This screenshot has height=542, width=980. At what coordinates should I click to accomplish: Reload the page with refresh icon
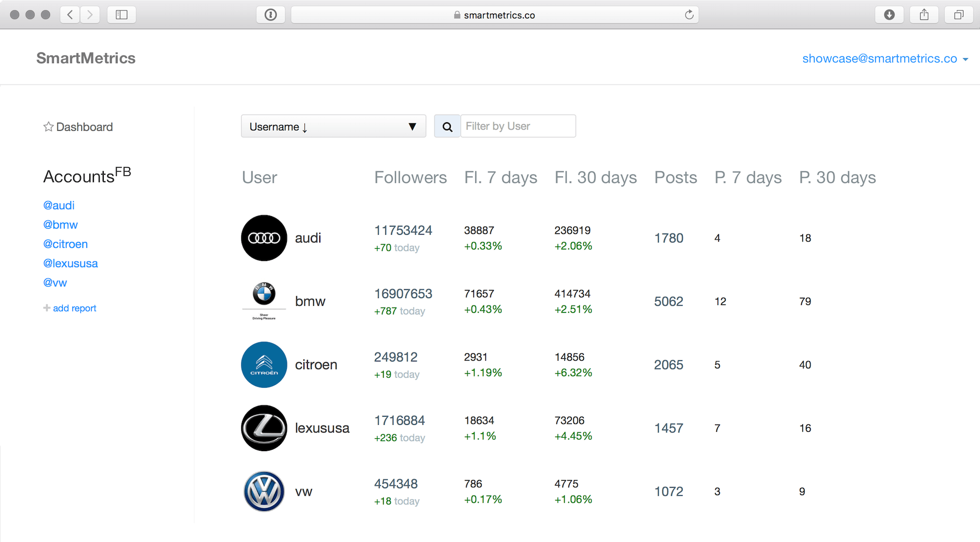689,15
